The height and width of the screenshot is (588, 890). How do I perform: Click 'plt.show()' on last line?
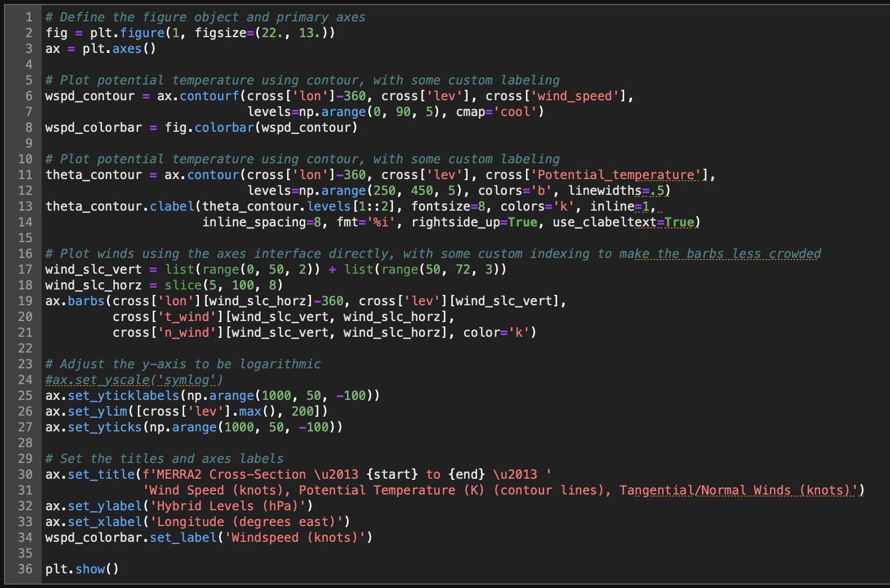(82, 569)
